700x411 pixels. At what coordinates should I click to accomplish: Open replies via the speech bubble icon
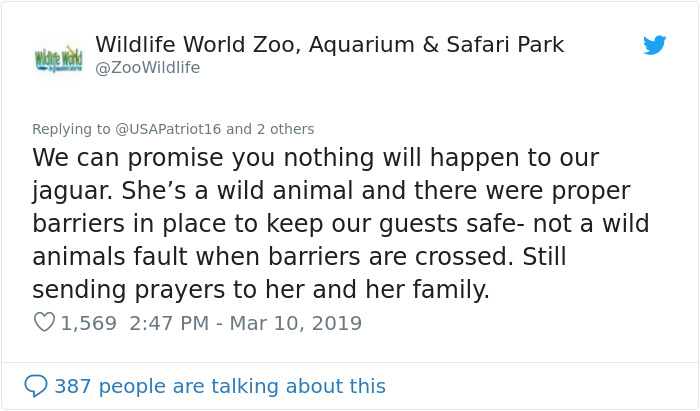pyautogui.click(x=36, y=386)
